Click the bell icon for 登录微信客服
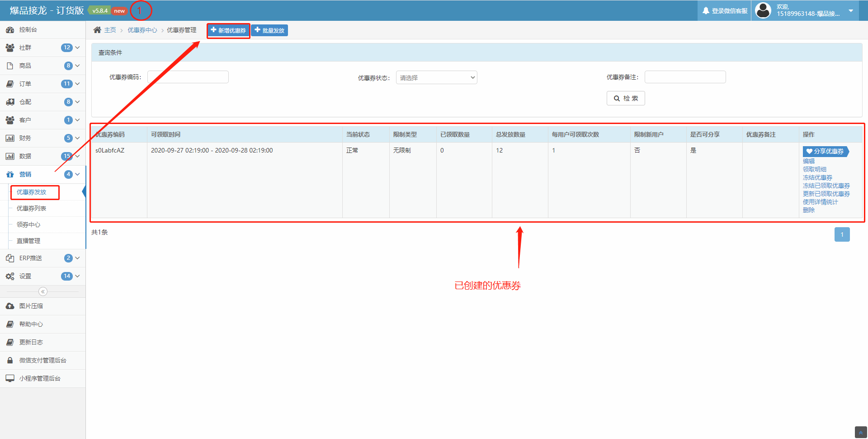868x439 pixels. click(706, 11)
